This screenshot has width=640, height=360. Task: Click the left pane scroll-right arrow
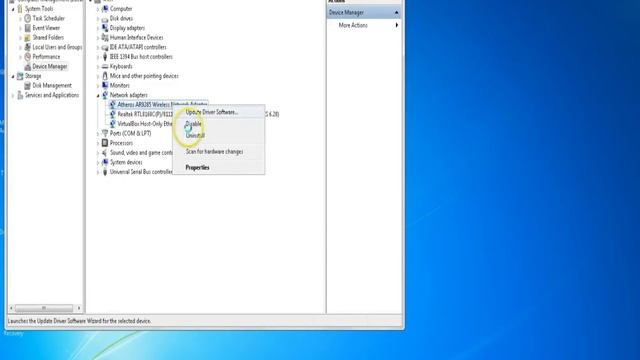pyautogui.click(x=78, y=308)
